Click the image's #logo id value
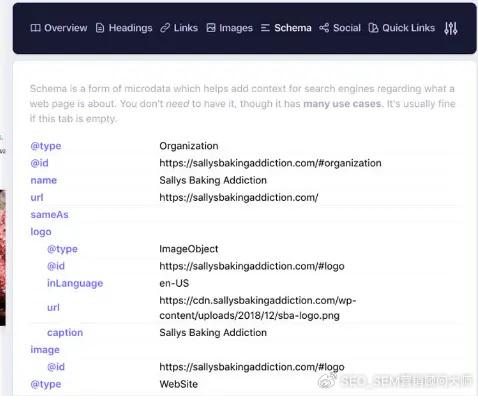The image size is (478, 396). click(252, 367)
